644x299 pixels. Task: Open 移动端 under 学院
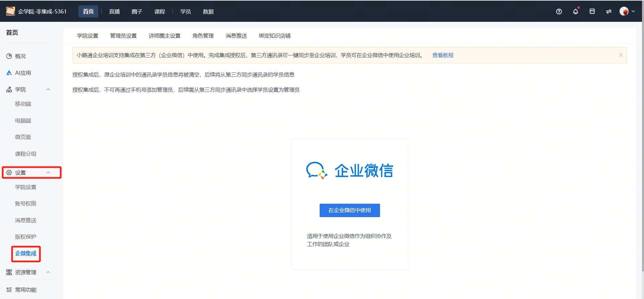[x=23, y=104]
